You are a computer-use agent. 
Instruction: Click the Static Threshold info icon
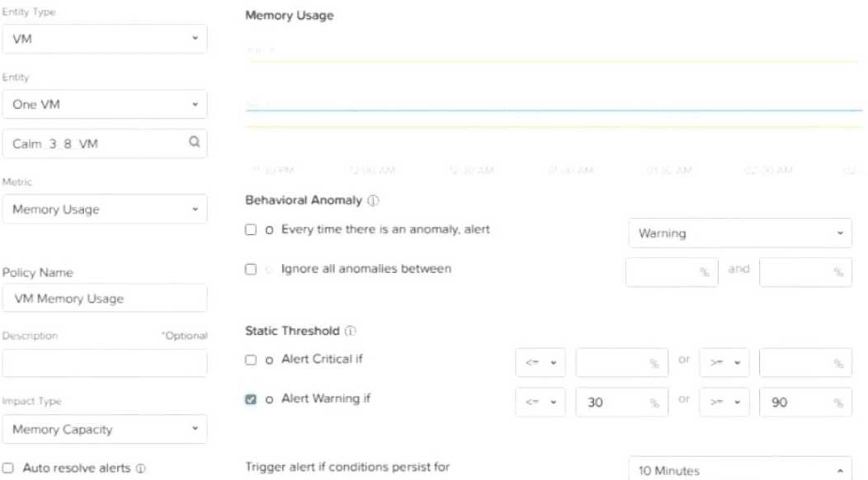click(x=351, y=331)
